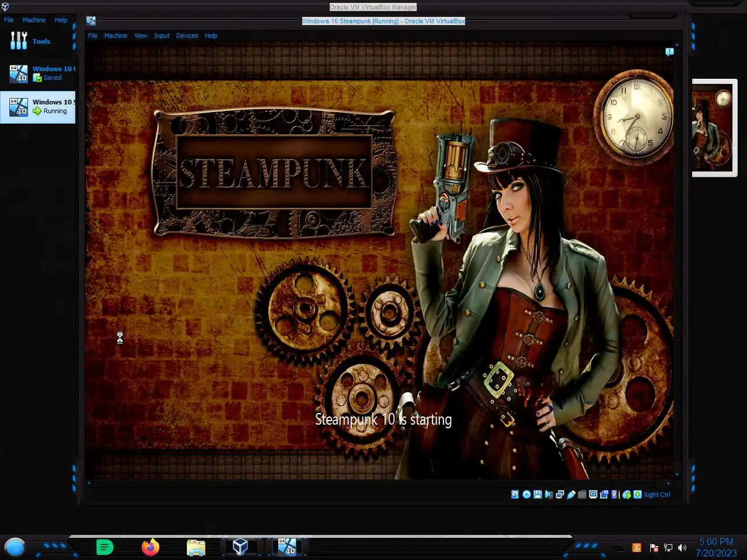The height and width of the screenshot is (560, 747).
Task: Select the running Windows 10 virtual machine
Action: 37,107
